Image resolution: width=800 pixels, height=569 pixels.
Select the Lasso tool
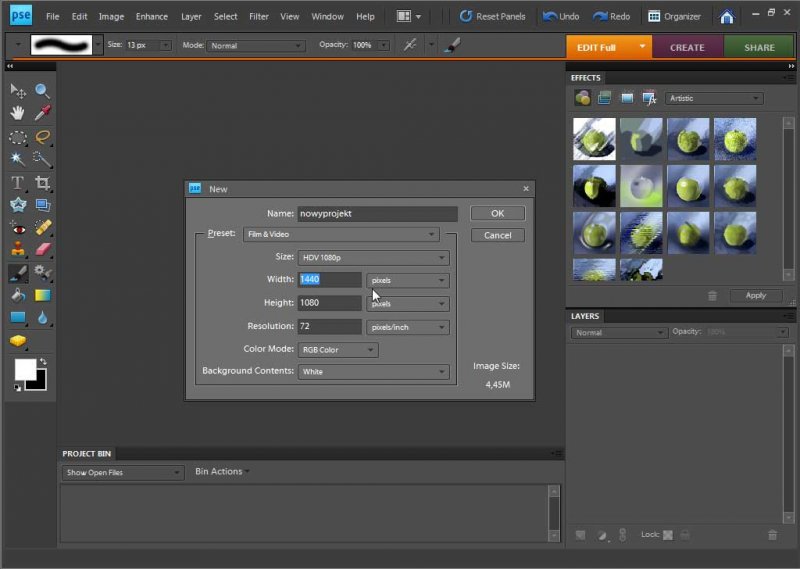[42, 137]
